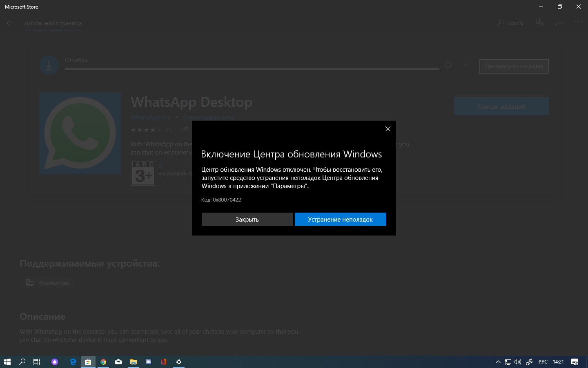Click the WhatsApp Desktop title text
The height and width of the screenshot is (368, 588).
[192, 102]
